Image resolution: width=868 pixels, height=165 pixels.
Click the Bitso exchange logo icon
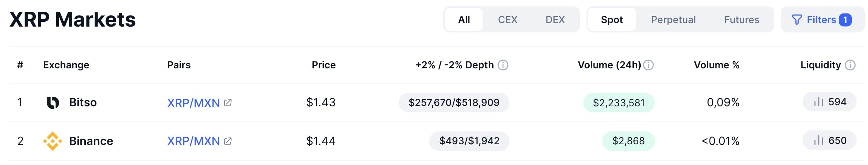[53, 103]
